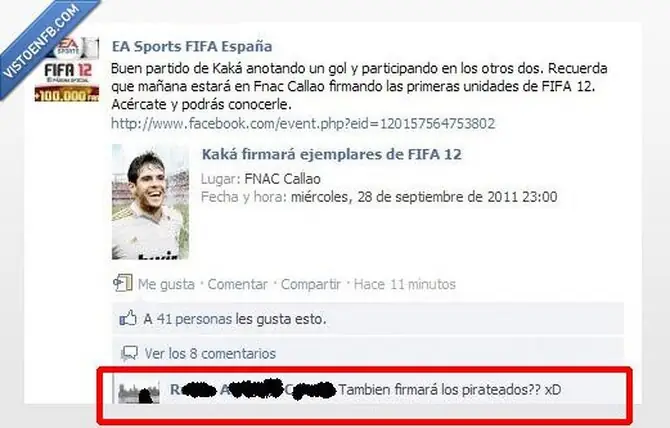Image resolution: width=670 pixels, height=428 pixels.
Task: Click Compartir to share the post
Action: point(311,284)
